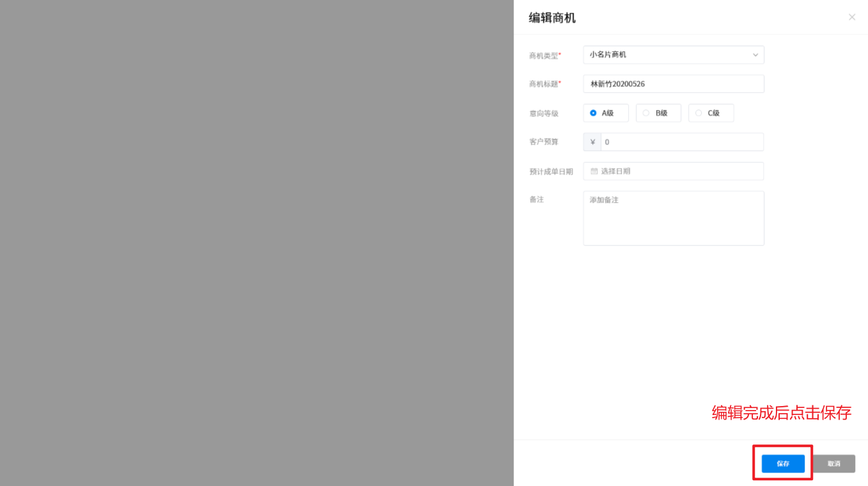Click the ¥ currency prefix in 客户预算
The width and height of the screenshot is (868, 486).
click(x=592, y=142)
